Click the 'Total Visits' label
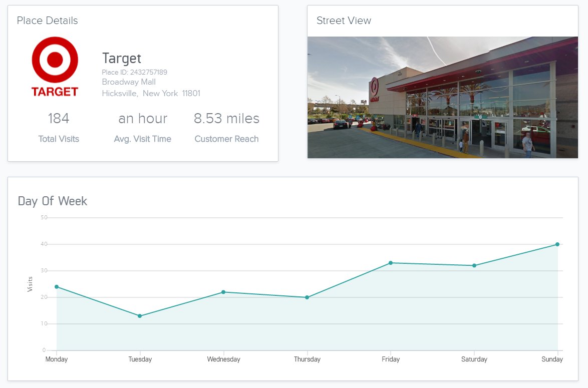Viewport: 588px width, 388px height. 59,139
